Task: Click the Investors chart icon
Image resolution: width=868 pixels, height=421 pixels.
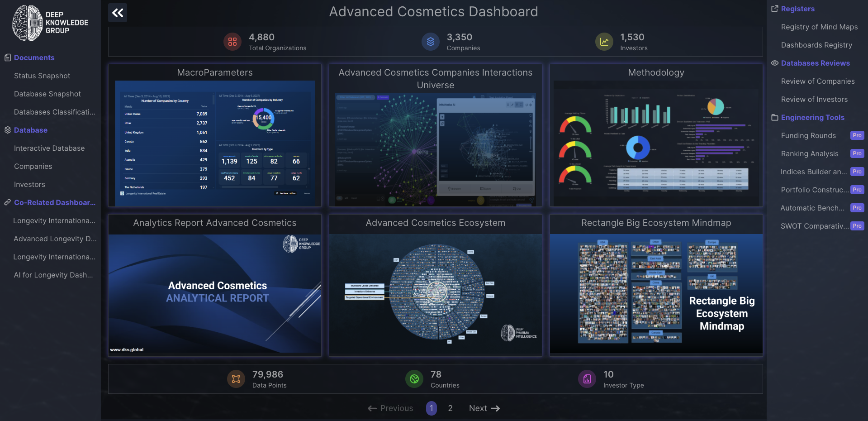Action: tap(604, 42)
